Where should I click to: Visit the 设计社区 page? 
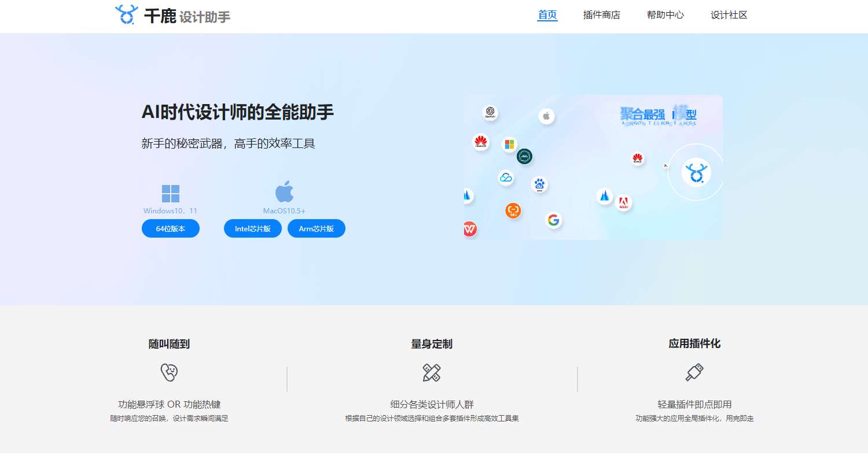(x=729, y=15)
